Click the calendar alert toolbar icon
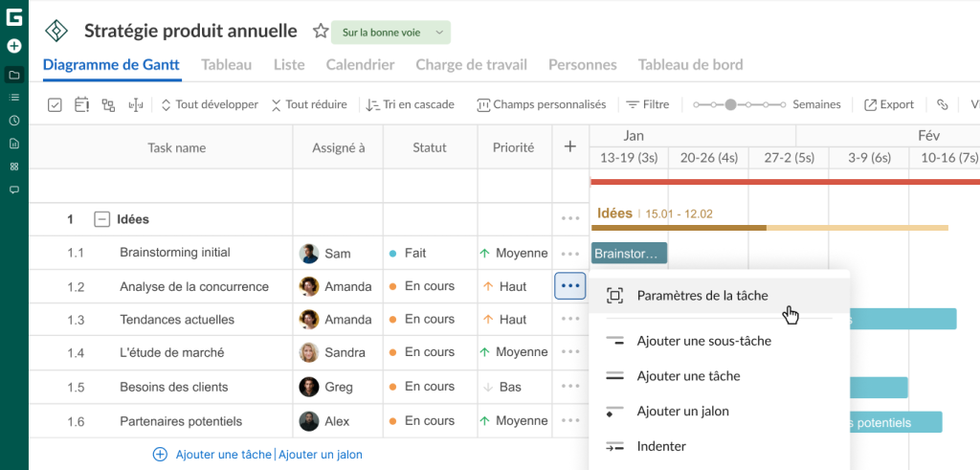Viewport: 980px width, 470px height. click(82, 105)
